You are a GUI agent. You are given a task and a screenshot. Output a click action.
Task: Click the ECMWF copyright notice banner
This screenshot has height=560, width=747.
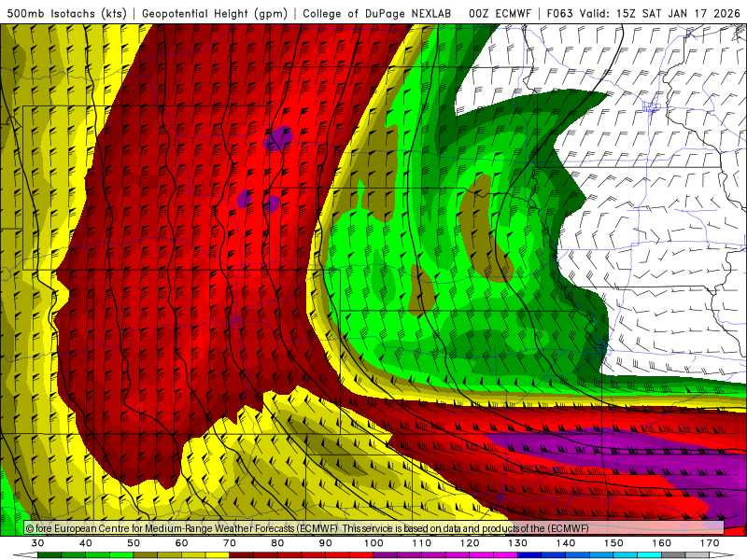(374, 528)
